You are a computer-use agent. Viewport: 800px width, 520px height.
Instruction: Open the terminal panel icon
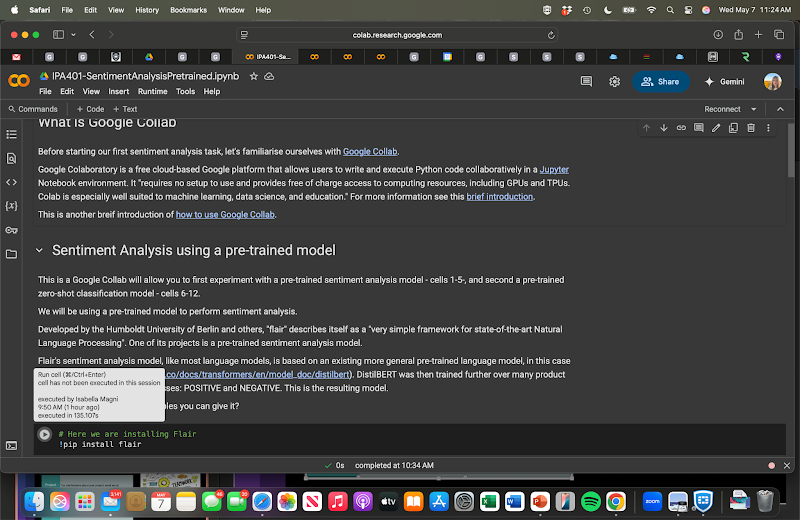tap(11, 445)
